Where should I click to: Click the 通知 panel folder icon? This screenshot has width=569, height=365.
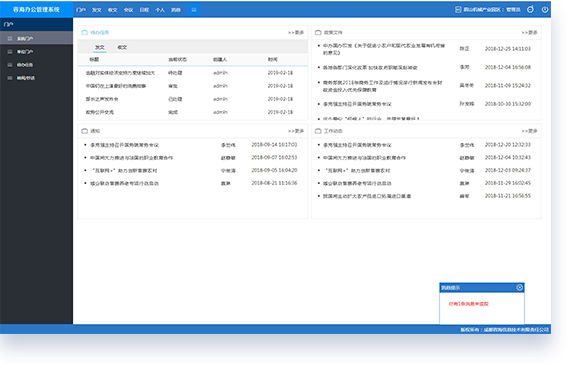point(85,131)
